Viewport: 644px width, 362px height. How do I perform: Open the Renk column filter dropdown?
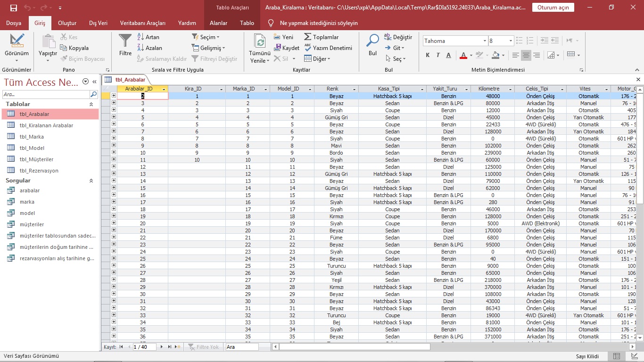click(355, 89)
